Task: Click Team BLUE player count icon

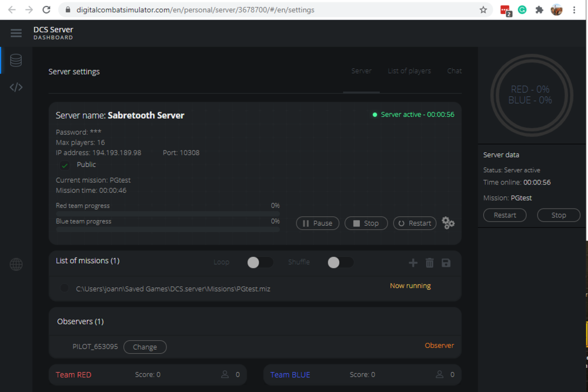Action: pyautogui.click(x=439, y=374)
